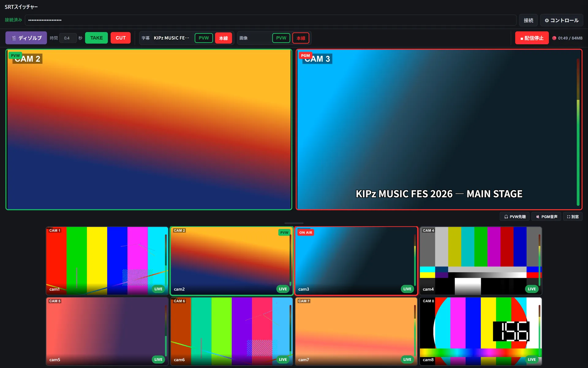This screenshot has height=368, width=588.
Task: Click the 字幕 label
Action: (145, 38)
